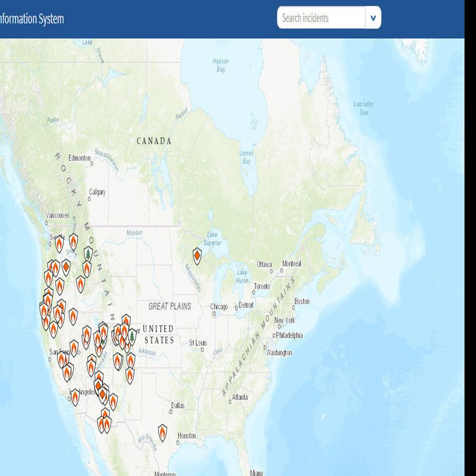Click the Dallas city label on map
Viewport: 476px width, 476px height.
[x=178, y=405]
